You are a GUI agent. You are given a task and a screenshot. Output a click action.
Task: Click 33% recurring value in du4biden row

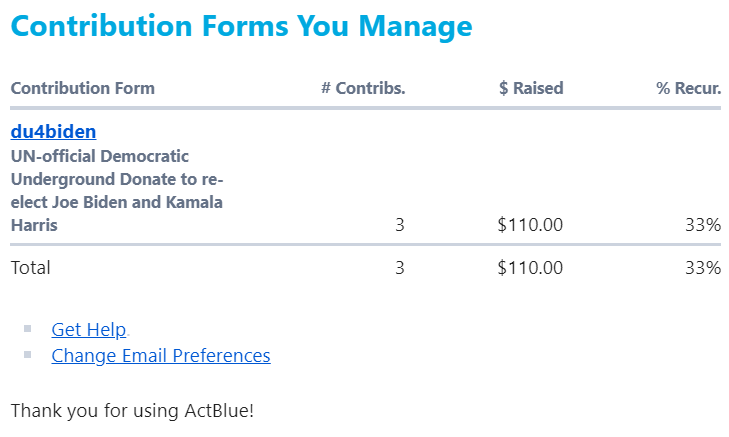click(x=703, y=226)
